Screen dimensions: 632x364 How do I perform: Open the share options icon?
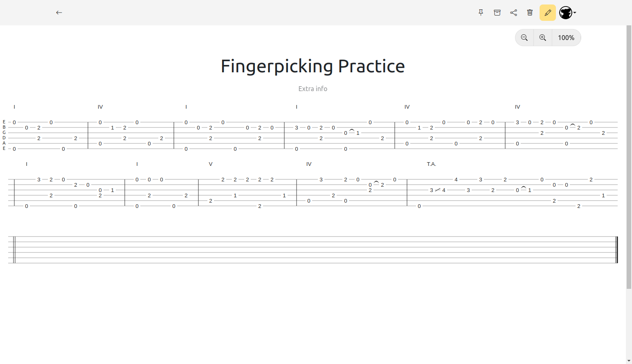point(513,13)
